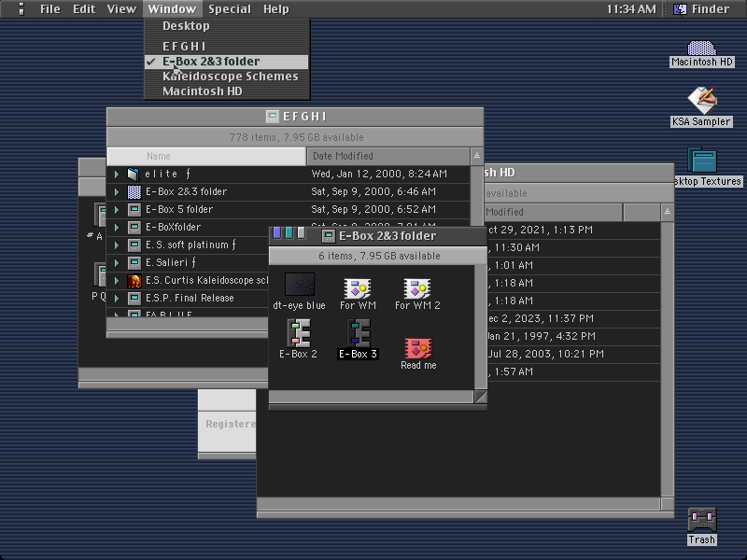Toggle sort order in Macintosh HD window
The image size is (747, 560).
tap(668, 213)
